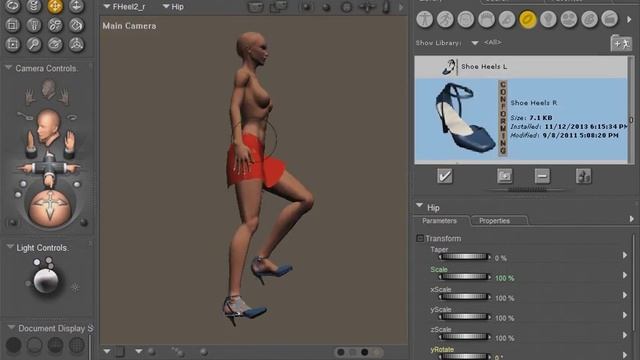Open the Lights library category
Screen dimensions: 640x360
point(548,19)
